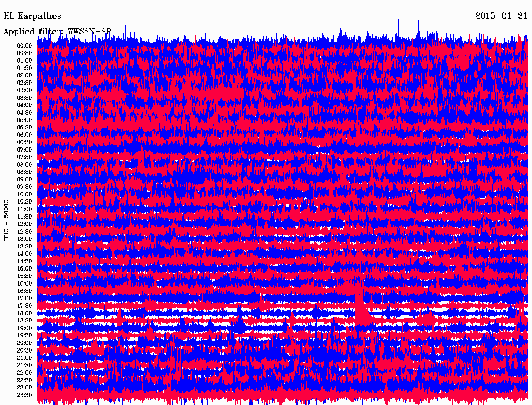Select the 00:00 time row label
Screen dimensions: 532x405
pos(24,46)
